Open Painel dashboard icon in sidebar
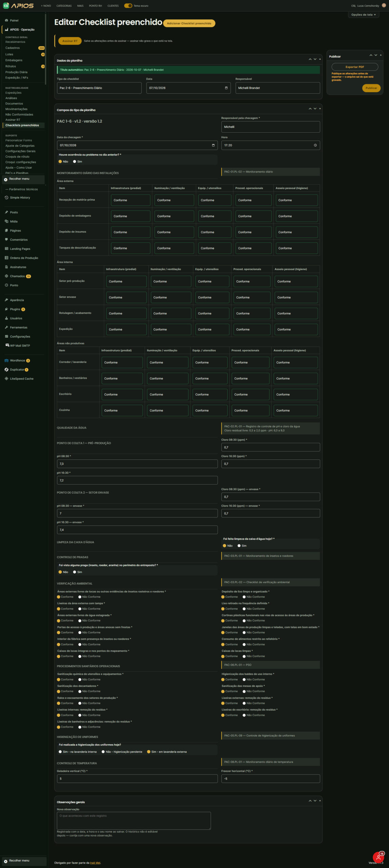Viewport: 389px width, 868px height. click(x=6, y=20)
